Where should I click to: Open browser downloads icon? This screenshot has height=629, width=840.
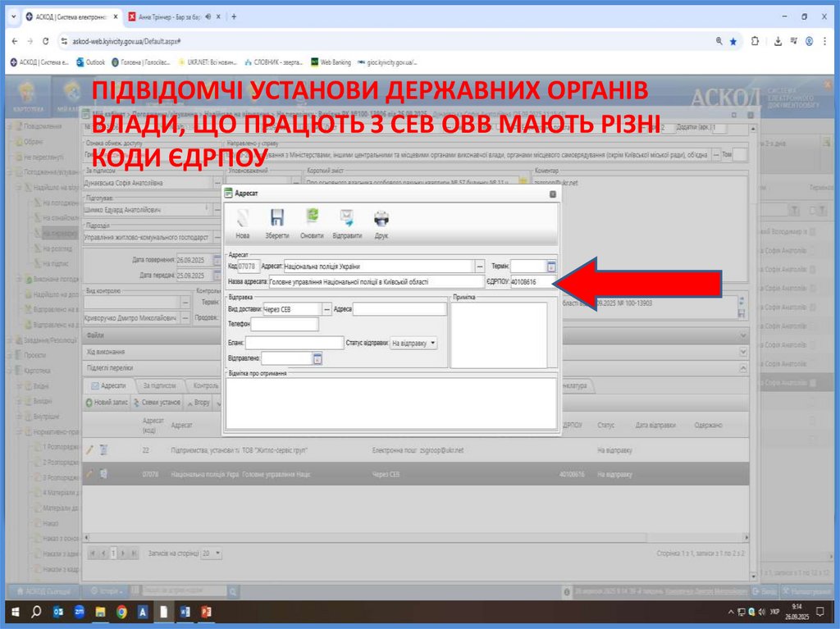click(778, 41)
